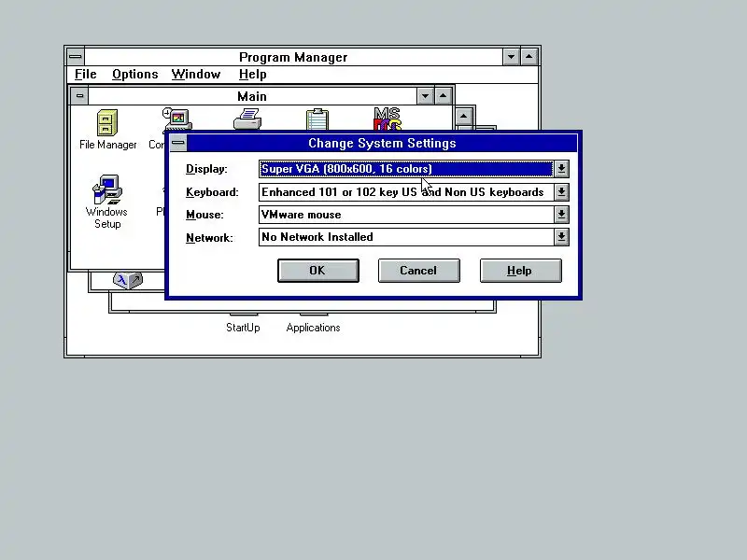This screenshot has width=747, height=560.
Task: Open the Change System Settings control menu box
Action: click(178, 143)
